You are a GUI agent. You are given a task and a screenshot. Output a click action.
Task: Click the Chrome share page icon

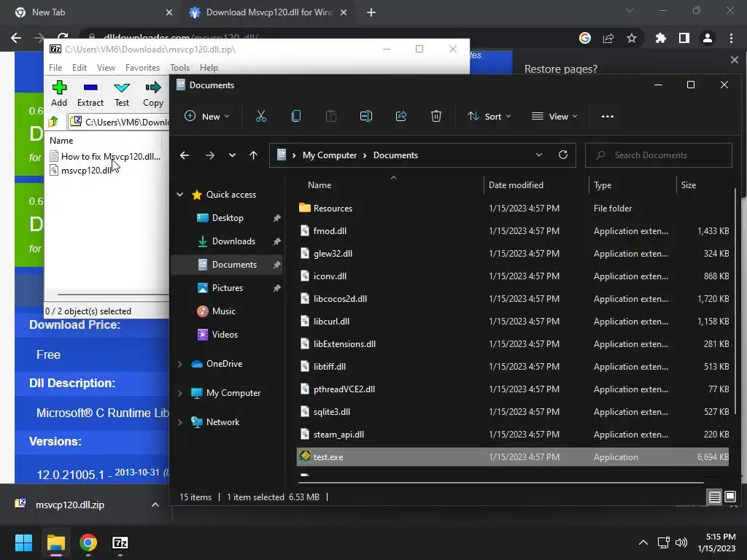[608, 38]
